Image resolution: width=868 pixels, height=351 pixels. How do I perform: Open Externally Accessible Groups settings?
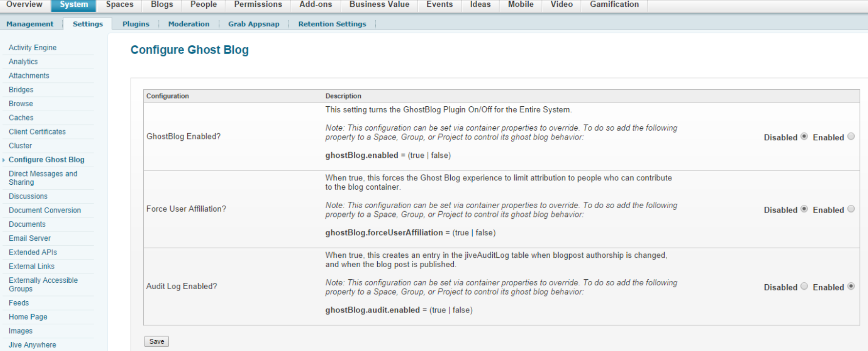coord(43,285)
